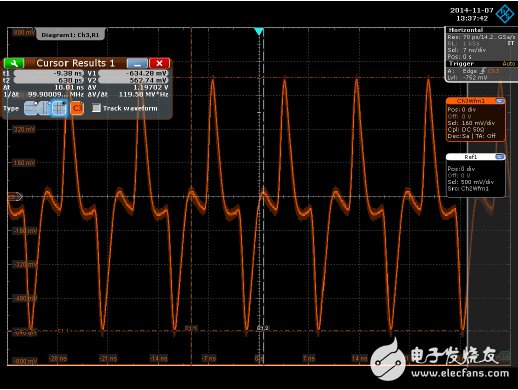The height and width of the screenshot is (390, 518).
Task: Click the cyan trigger position marker
Action: point(259,32)
